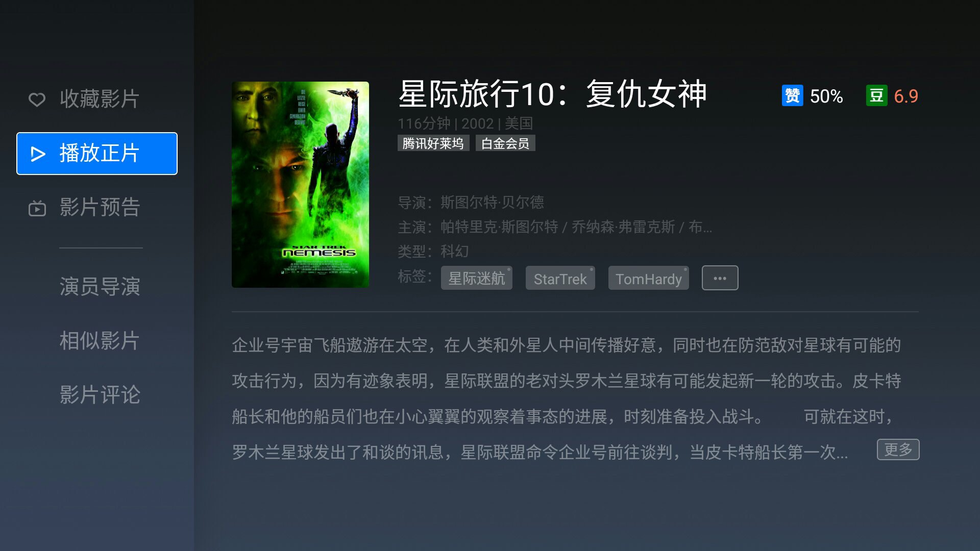The image size is (980, 551).
Task: Click the truncated 主演 cast line
Action: point(555,227)
